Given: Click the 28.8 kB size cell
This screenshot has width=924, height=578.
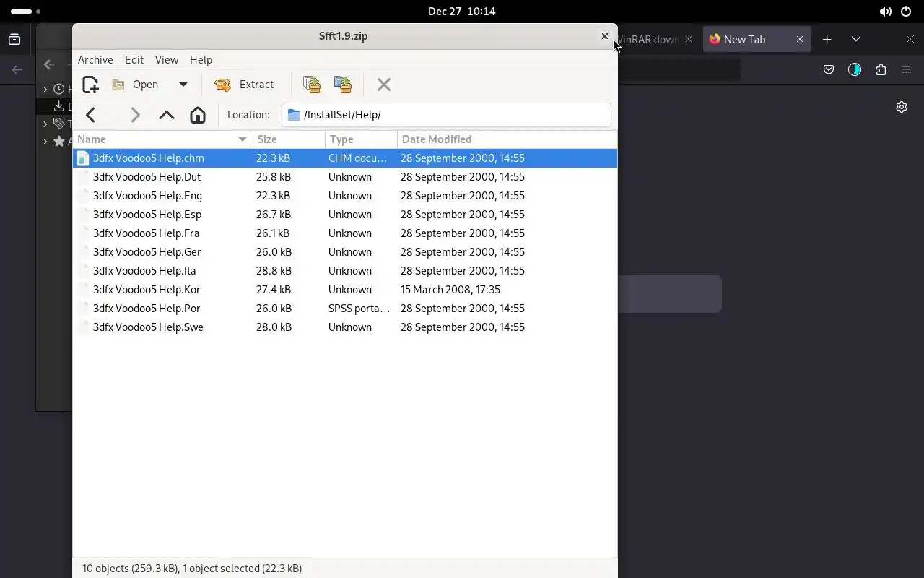Looking at the screenshot, I should (274, 271).
